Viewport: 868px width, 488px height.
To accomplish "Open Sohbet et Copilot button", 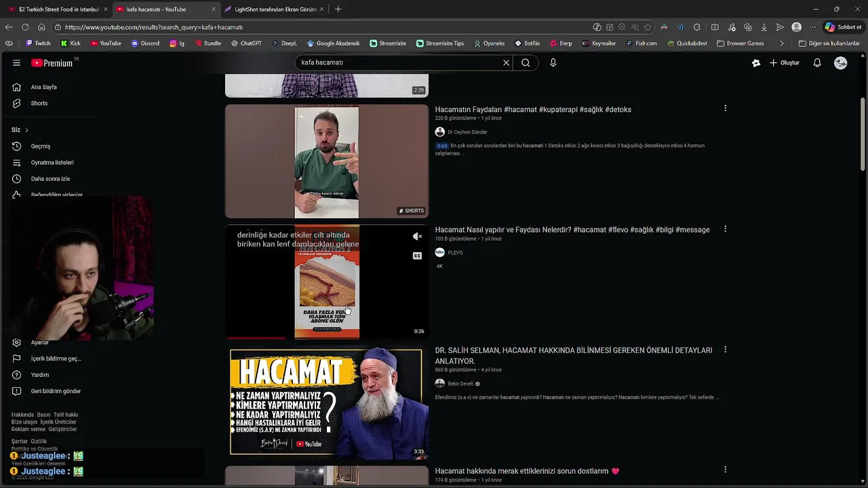I will 843,27.
